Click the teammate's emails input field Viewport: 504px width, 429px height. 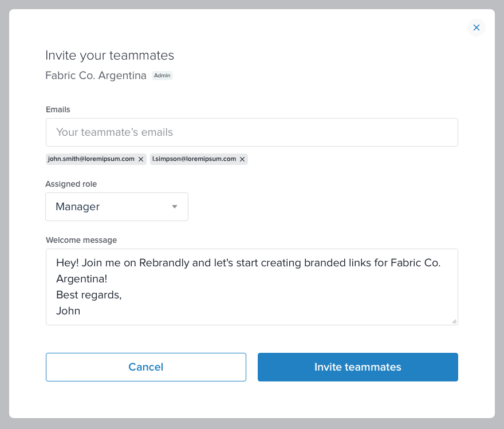click(x=251, y=132)
